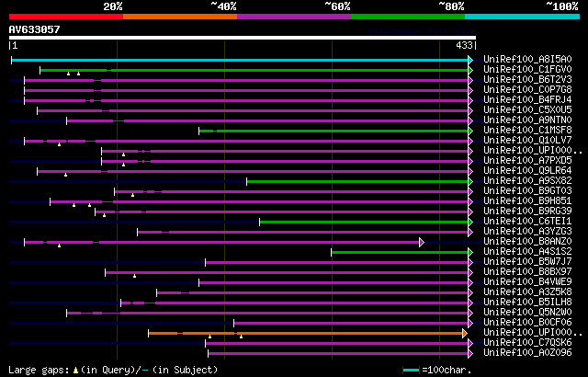Open the UniRef100_B6T2V3 subject label

[x=527, y=79]
